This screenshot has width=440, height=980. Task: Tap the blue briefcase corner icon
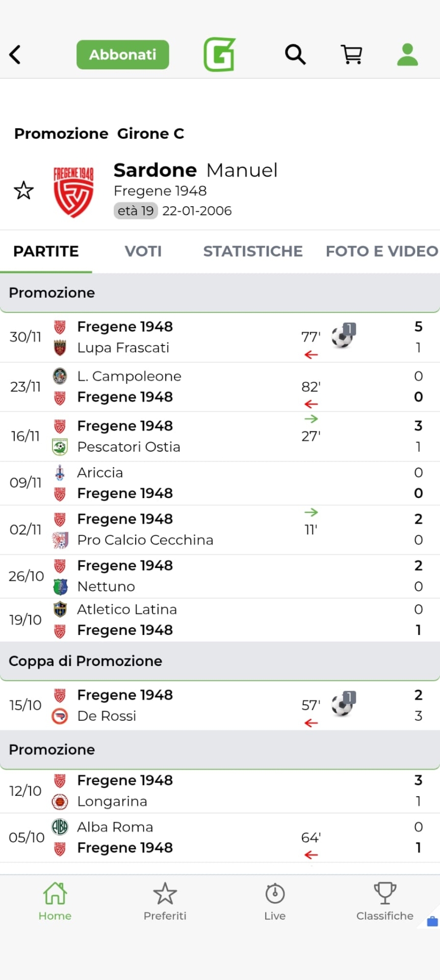[x=432, y=921]
